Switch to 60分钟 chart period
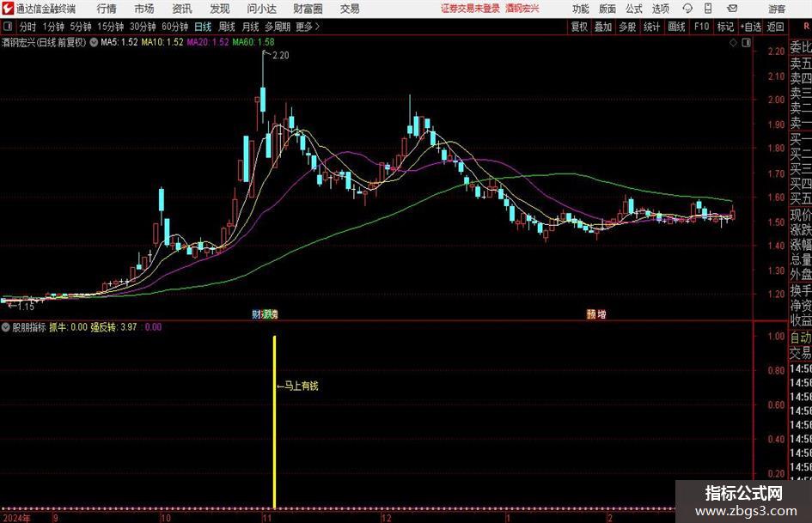 174,27
